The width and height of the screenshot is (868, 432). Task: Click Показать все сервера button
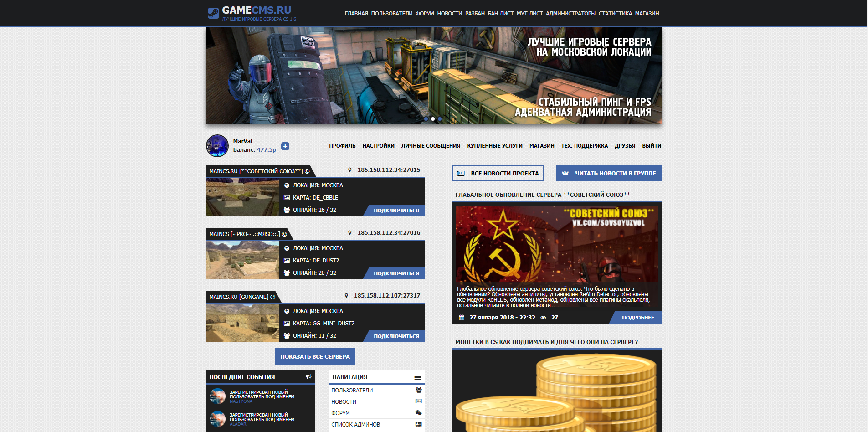(x=315, y=356)
